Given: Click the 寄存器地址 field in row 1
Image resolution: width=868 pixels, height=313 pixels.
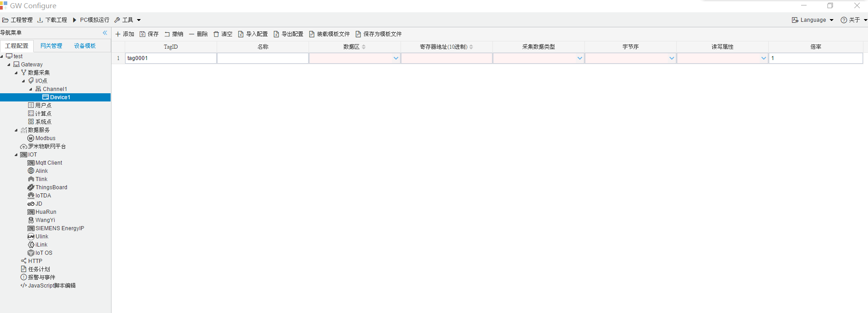Looking at the screenshot, I should tap(447, 58).
